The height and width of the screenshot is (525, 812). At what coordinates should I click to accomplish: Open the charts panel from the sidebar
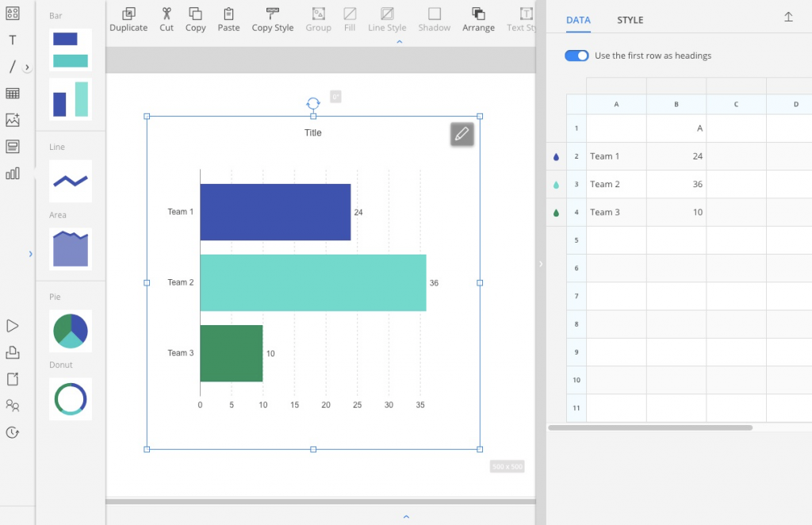click(x=11, y=173)
